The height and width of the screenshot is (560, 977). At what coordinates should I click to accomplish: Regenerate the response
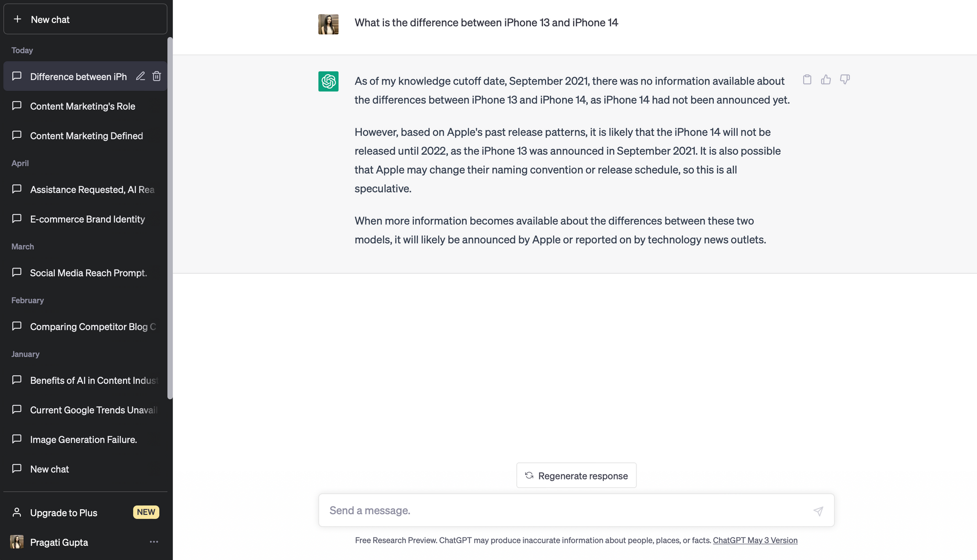pyautogui.click(x=576, y=476)
